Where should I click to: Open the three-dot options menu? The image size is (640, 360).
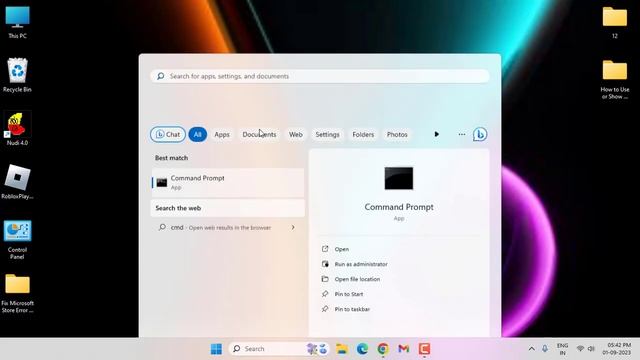(462, 134)
